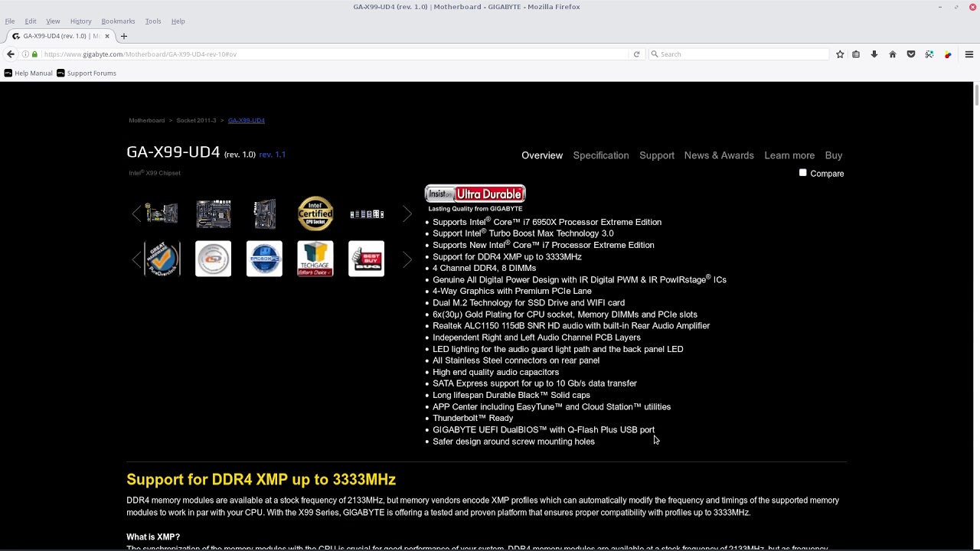This screenshot has height=551, width=980.
Task: Open the History menu
Action: click(x=80, y=21)
